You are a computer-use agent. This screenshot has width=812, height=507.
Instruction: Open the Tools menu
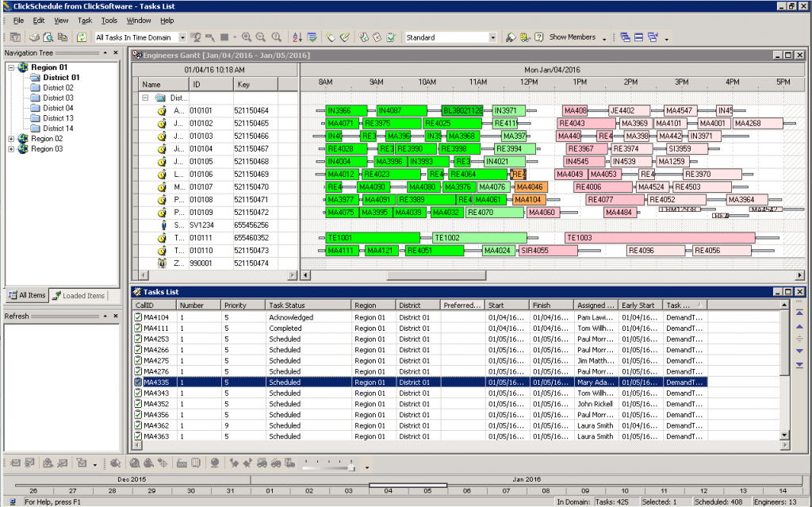point(109,21)
